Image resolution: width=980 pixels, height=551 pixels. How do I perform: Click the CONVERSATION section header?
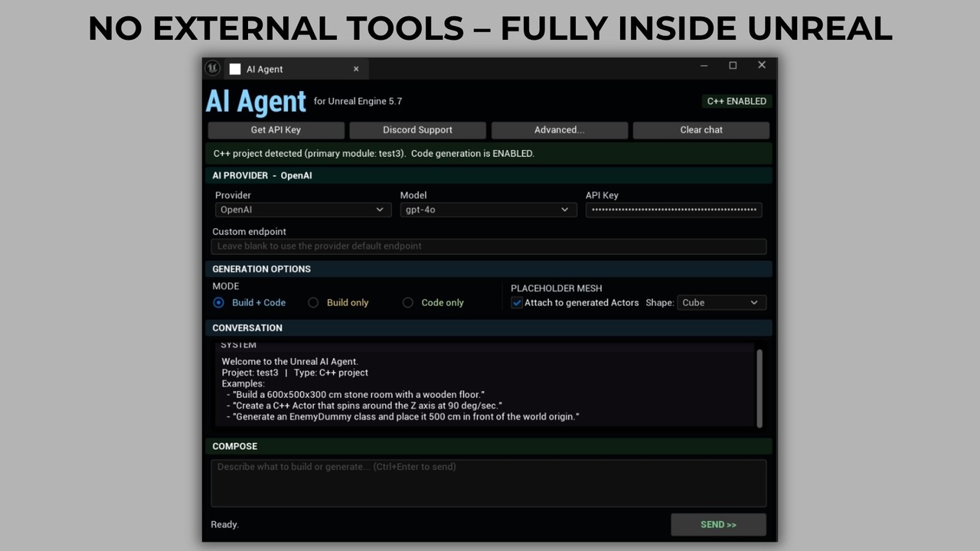488,328
